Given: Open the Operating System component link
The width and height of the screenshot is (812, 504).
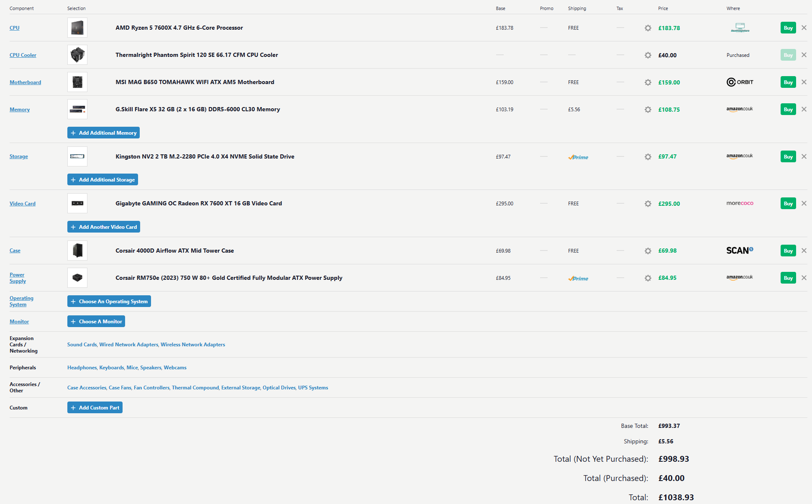Looking at the screenshot, I should (21, 301).
